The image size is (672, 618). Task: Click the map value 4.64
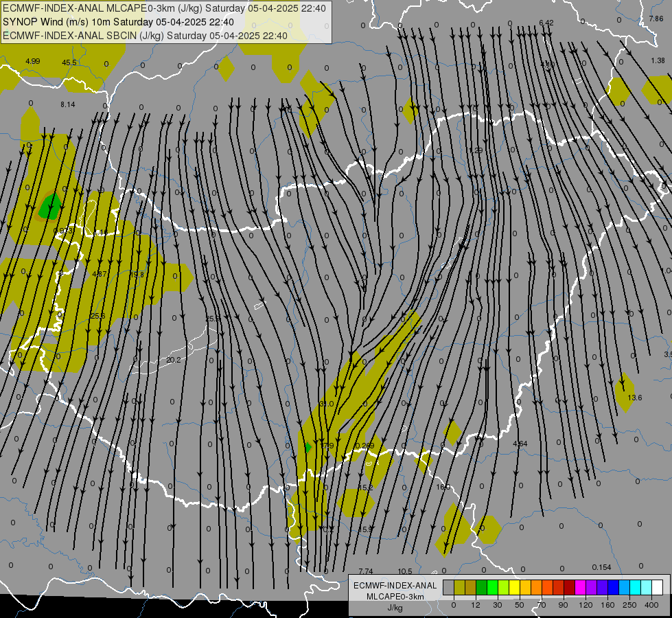tap(520, 444)
